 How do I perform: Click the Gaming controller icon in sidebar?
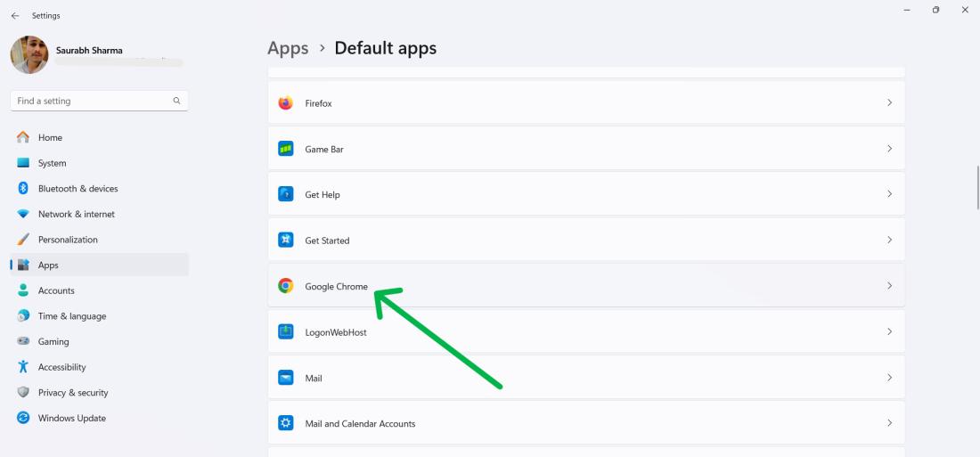coord(23,341)
